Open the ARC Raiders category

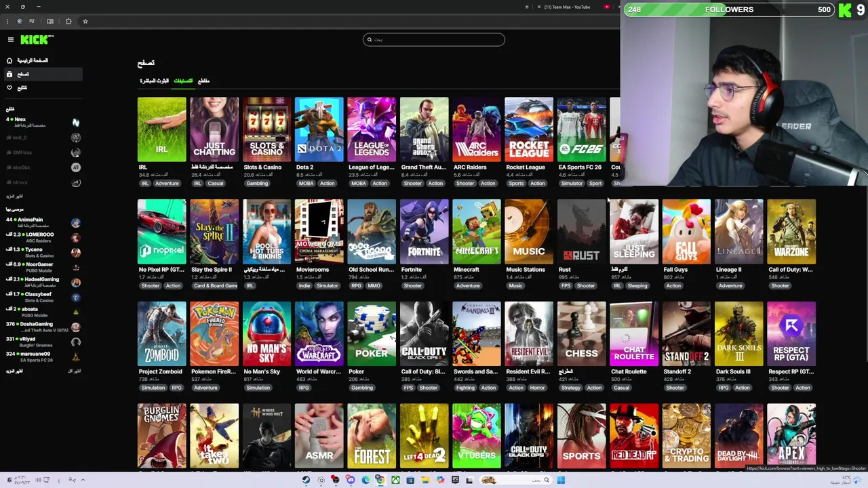click(x=477, y=129)
